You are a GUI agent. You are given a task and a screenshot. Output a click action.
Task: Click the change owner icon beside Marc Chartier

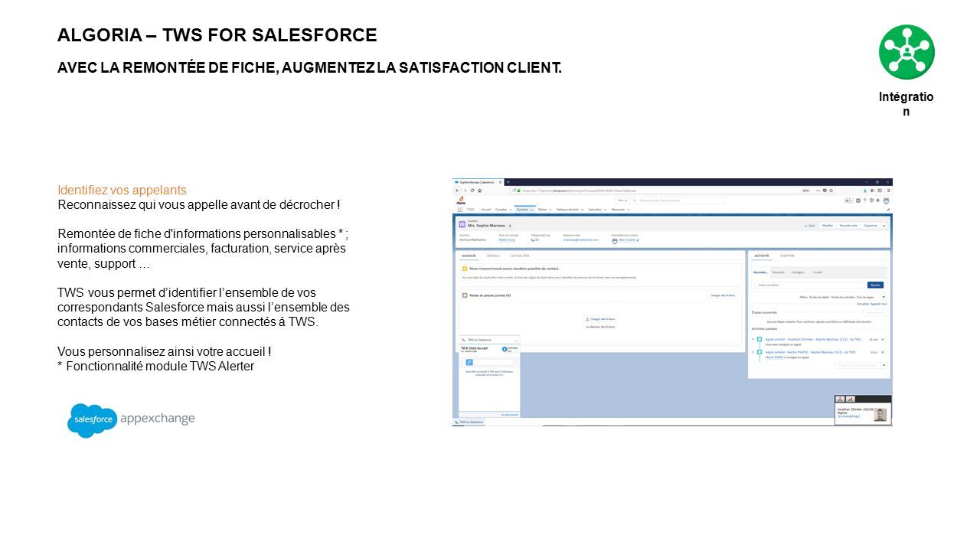click(x=638, y=240)
